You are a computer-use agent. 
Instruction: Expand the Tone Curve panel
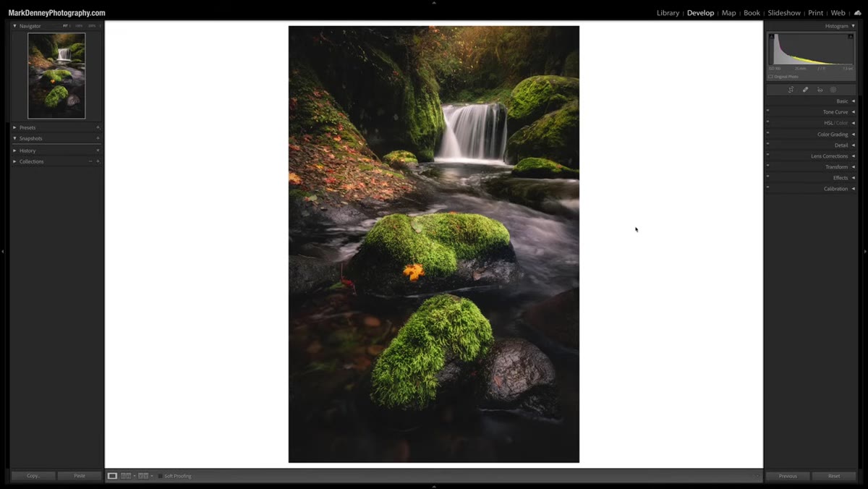[x=854, y=112]
